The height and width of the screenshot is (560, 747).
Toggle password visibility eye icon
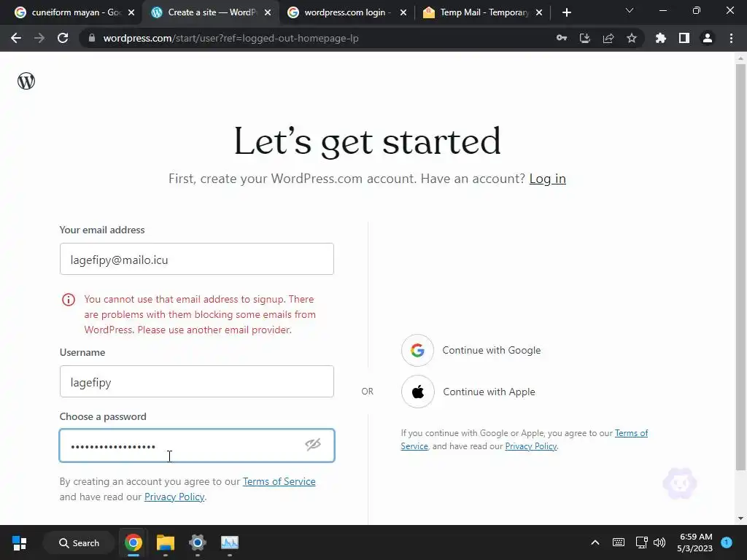pyautogui.click(x=313, y=445)
